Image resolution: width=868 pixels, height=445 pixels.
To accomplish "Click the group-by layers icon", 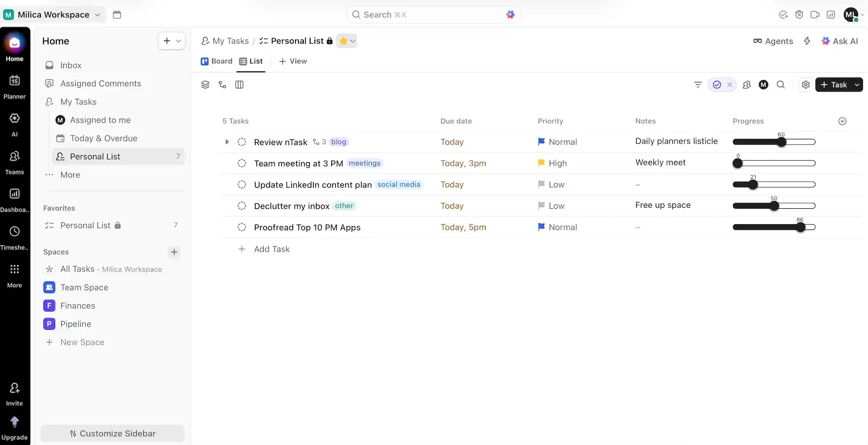I will tap(205, 84).
